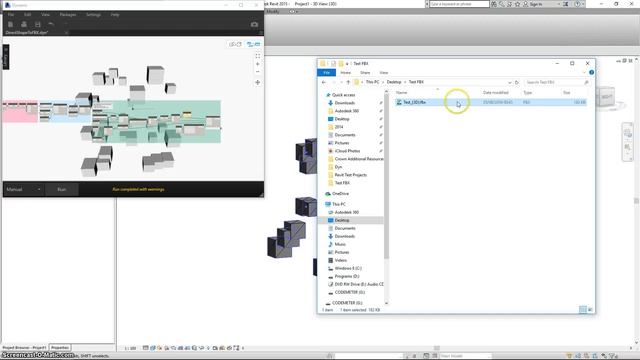Select Desktop under This PC
The height and width of the screenshot is (360, 640).
[x=342, y=220]
